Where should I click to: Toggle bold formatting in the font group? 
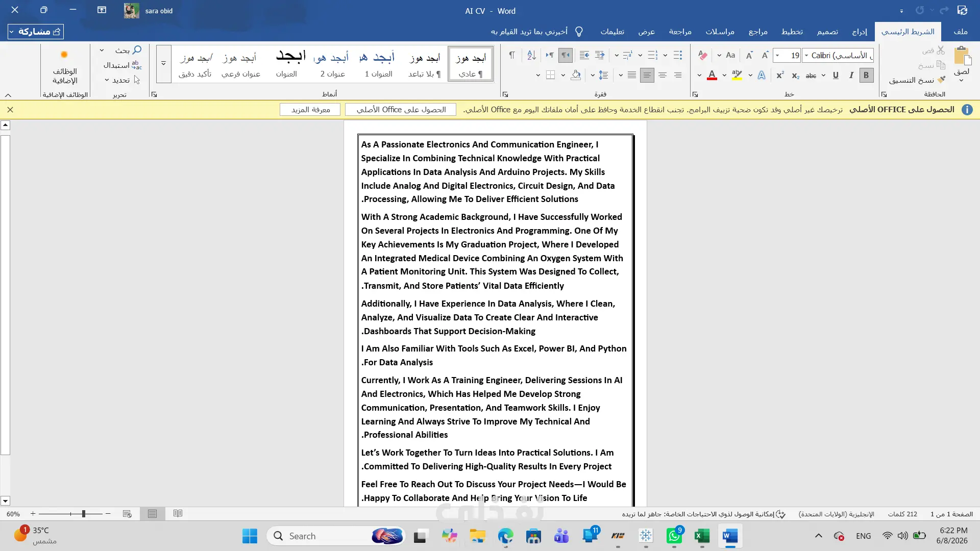point(866,76)
